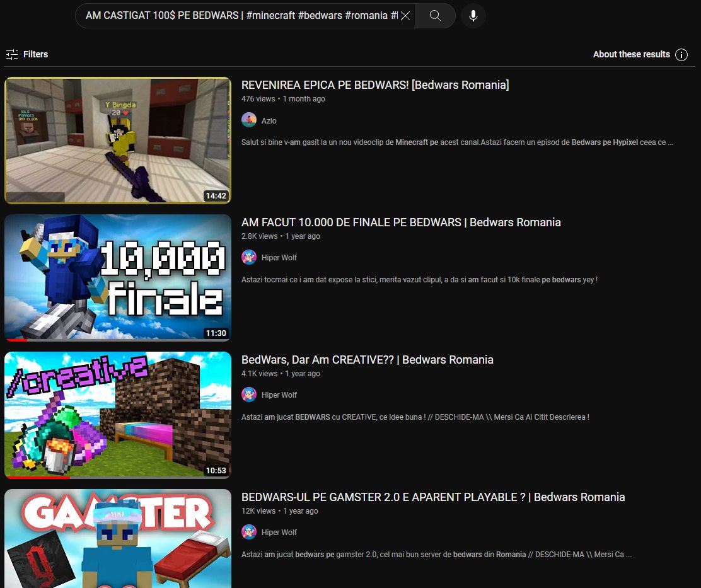This screenshot has width=701, height=588.
Task: Open the REVENIREA EPICA PE BEDWARS video thumbnail
Action: tap(118, 141)
